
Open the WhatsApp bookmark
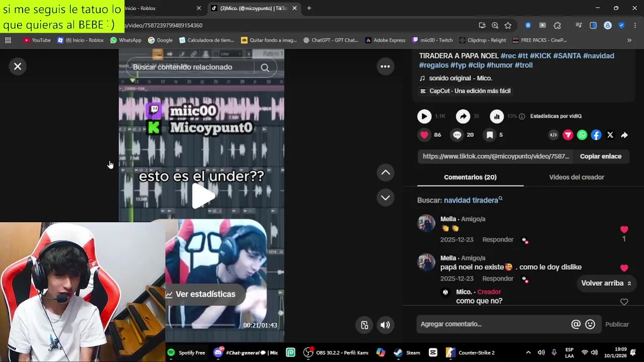pos(125,40)
